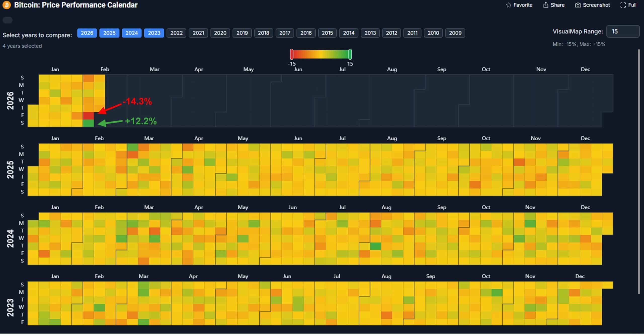
Task: Select the 2011 year button
Action: [412, 33]
